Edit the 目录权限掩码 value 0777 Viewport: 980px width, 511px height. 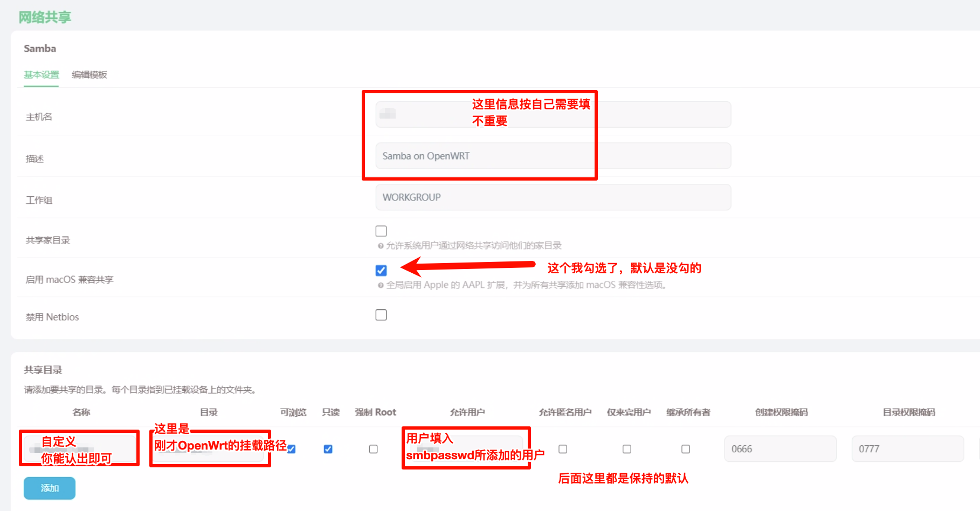click(x=908, y=448)
